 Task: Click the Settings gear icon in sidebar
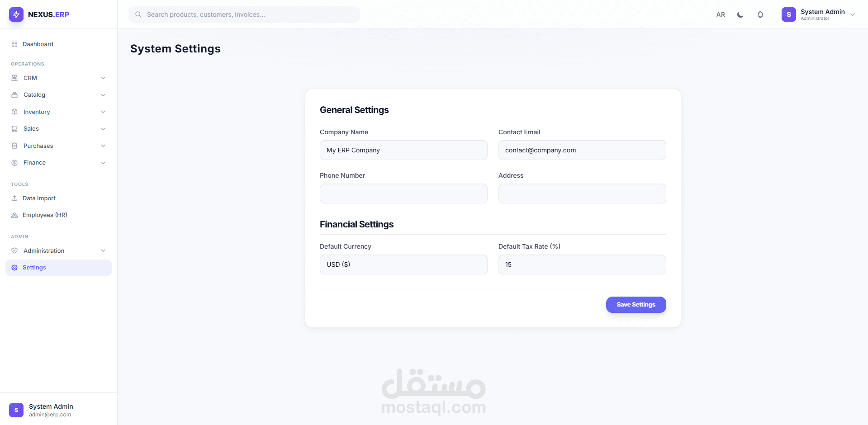pyautogui.click(x=14, y=268)
